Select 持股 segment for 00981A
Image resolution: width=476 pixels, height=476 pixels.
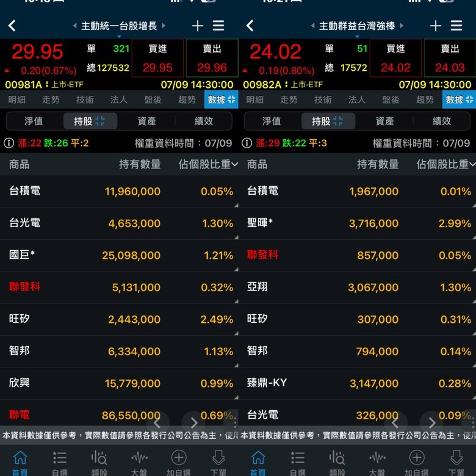pos(90,121)
